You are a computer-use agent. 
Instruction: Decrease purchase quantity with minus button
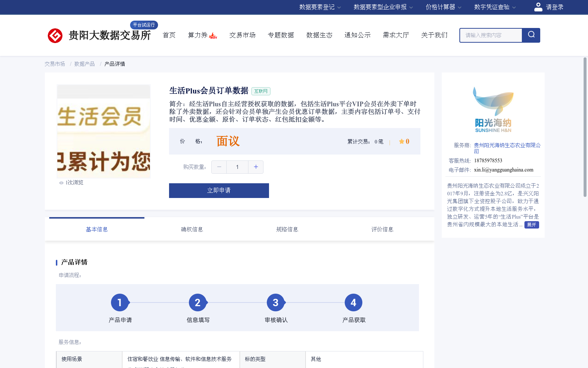pyautogui.click(x=219, y=167)
